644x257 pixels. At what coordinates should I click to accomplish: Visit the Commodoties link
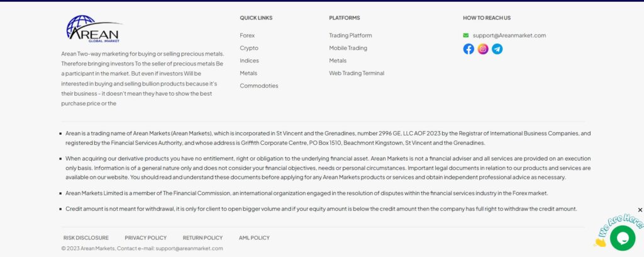[x=258, y=86]
